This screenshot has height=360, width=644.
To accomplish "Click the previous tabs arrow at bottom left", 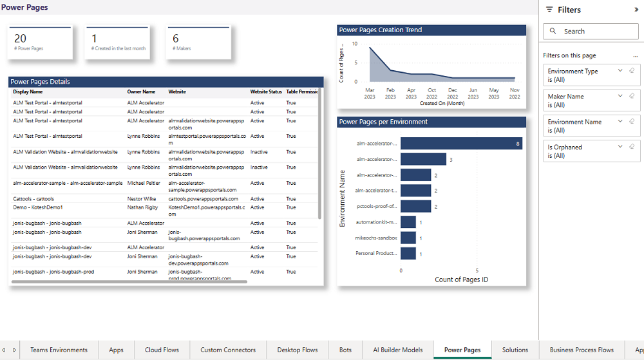I will point(4,350).
